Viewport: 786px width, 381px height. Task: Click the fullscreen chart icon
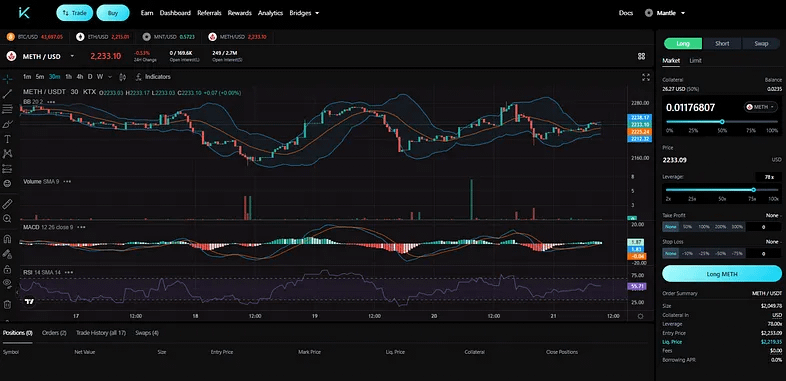(646, 77)
